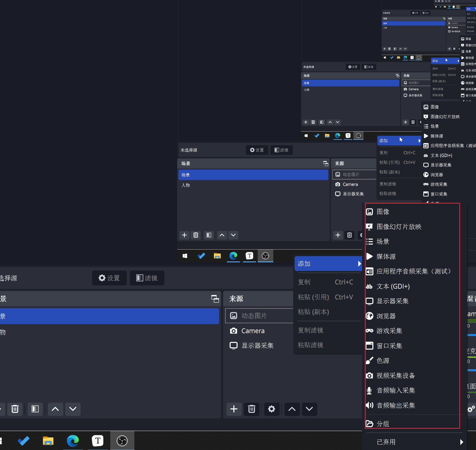Choose 色源 color source from the menu
The width and height of the screenshot is (476, 450).
[383, 360]
